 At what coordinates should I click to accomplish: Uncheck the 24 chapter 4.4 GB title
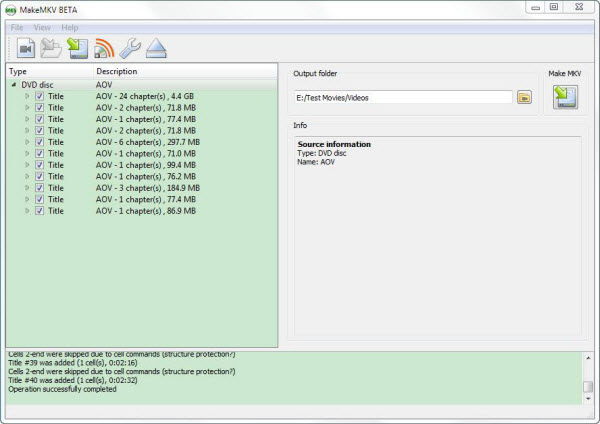click(x=39, y=96)
